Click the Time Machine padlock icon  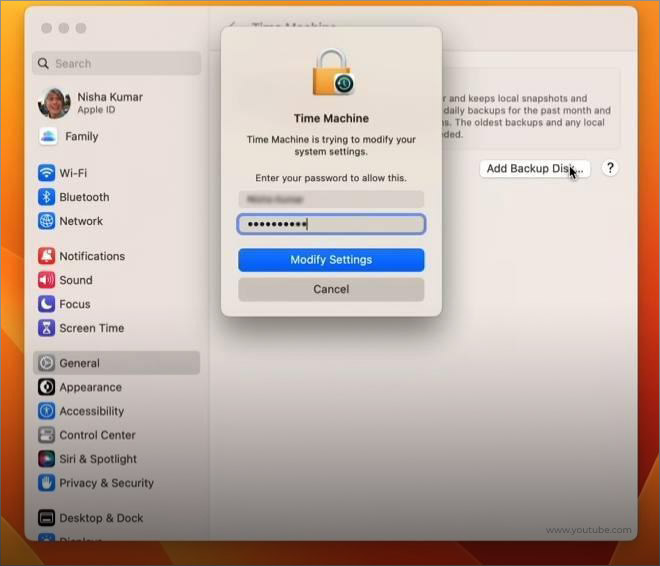click(333, 72)
